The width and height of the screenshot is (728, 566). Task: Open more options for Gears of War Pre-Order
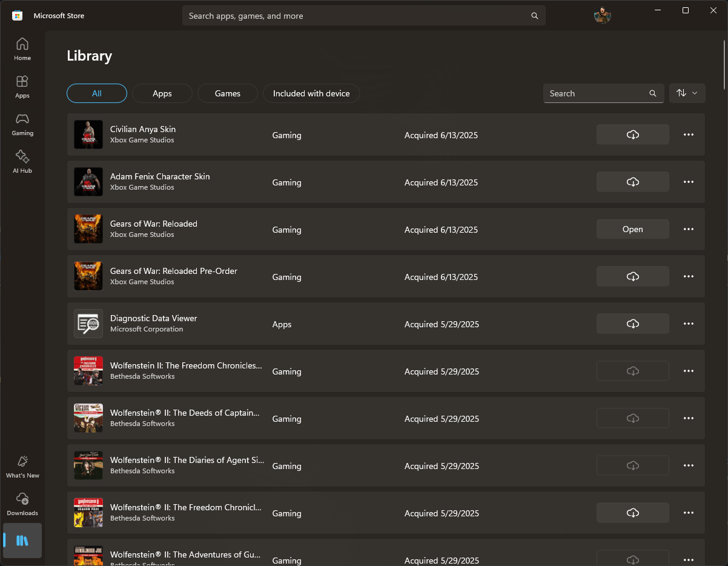[x=689, y=276]
